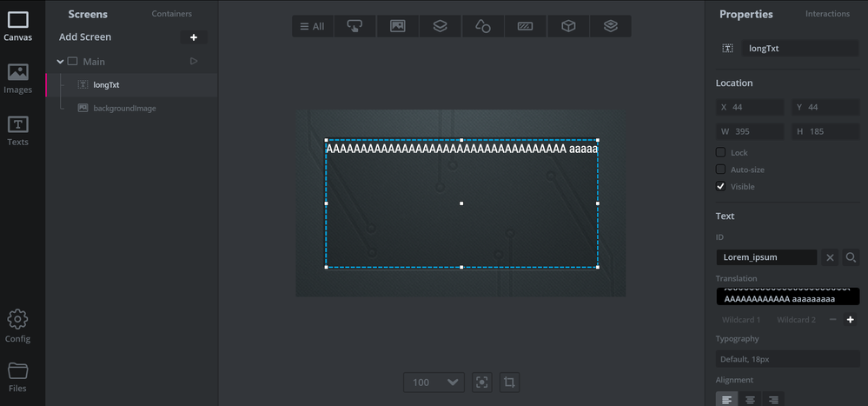Open the Containers widget group (stacked layers)
Image resolution: width=868 pixels, height=406 pixels.
pos(441,26)
